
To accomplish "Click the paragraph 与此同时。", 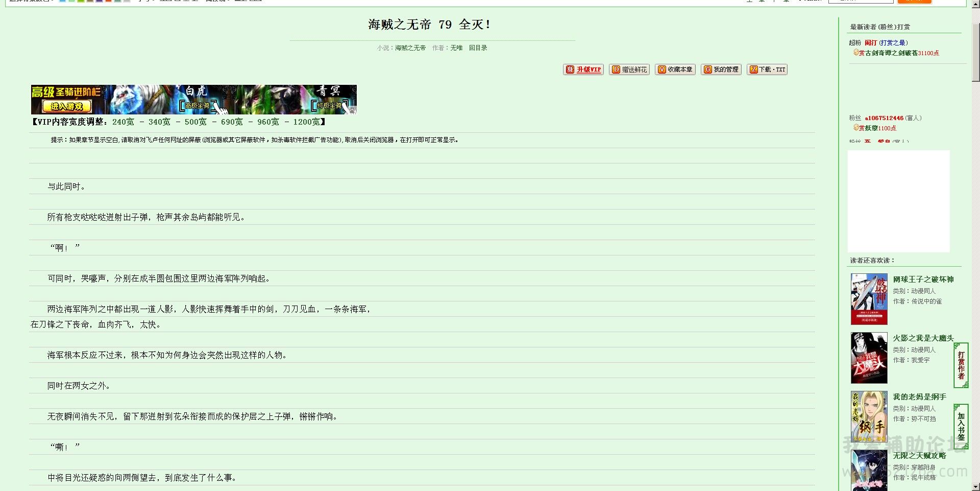I will click(x=66, y=187).
